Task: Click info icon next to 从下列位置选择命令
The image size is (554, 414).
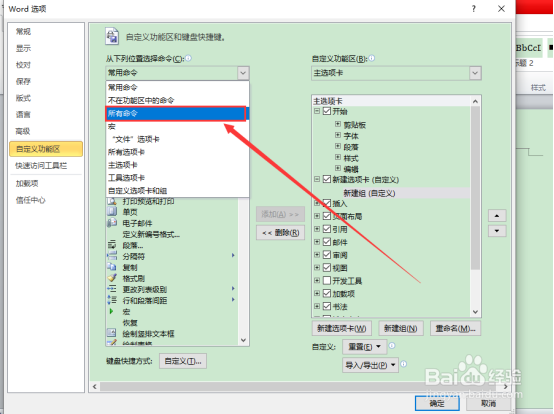Action: click(x=189, y=58)
